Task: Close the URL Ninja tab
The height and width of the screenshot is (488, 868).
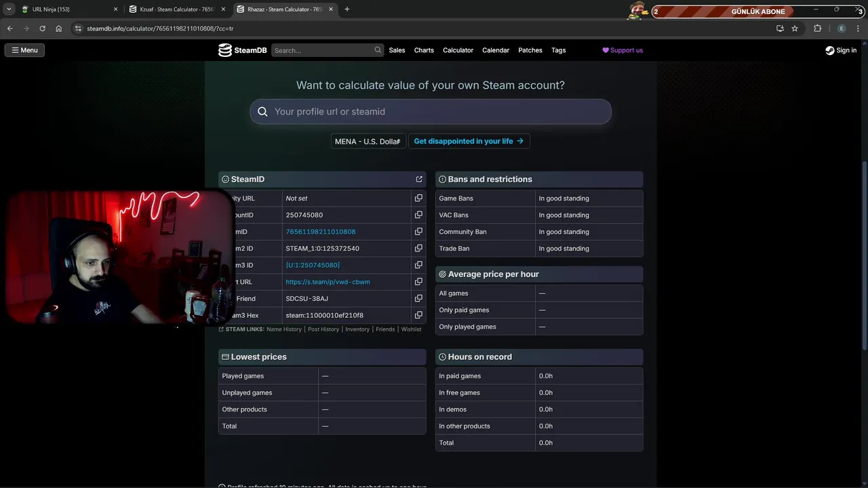Action: click(115, 9)
